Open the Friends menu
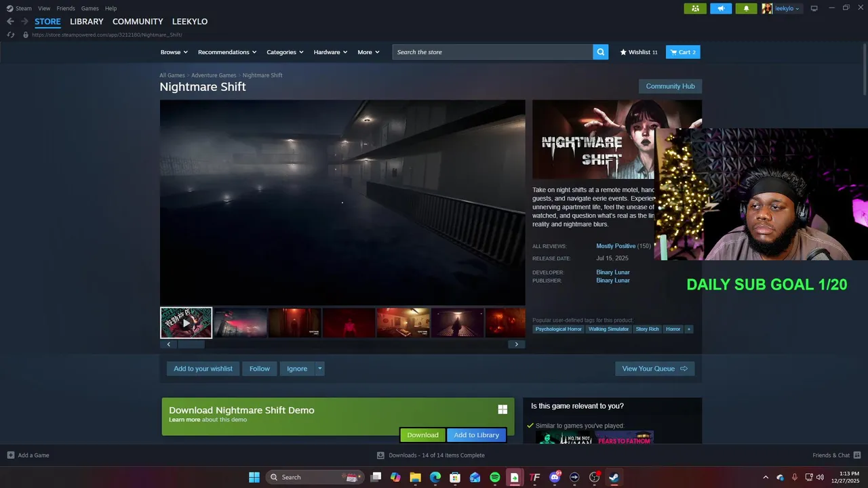Screen dimensions: 868x488 click(x=66, y=8)
